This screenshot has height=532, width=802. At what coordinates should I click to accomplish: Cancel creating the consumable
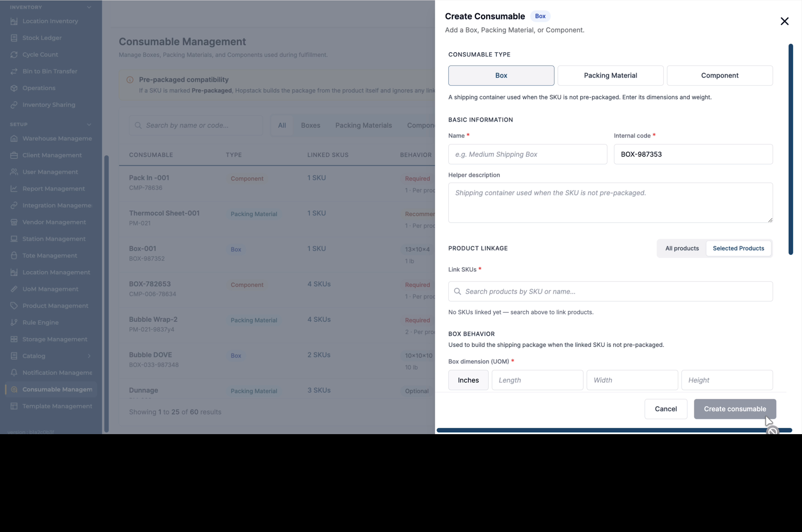(x=666, y=409)
